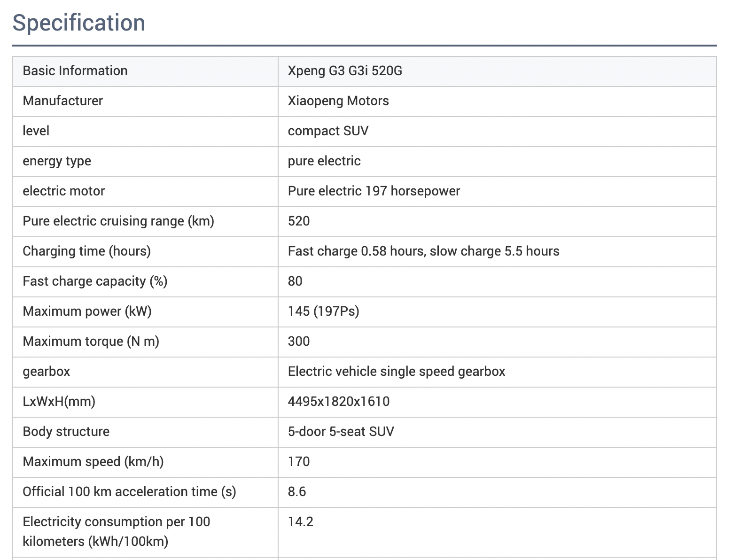Image resolution: width=732 pixels, height=560 pixels.
Task: Click the 'Xpeng G3 G3i 520G' cell
Action: point(497,71)
